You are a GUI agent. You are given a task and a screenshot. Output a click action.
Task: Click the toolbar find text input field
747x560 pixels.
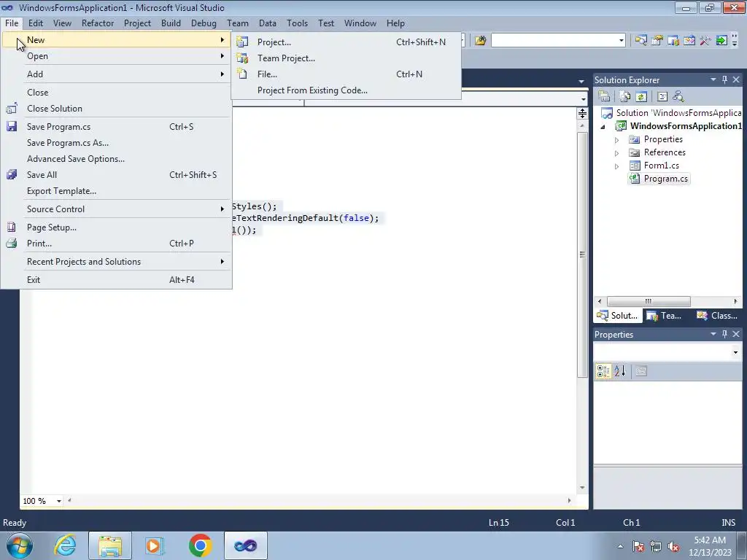tap(554, 41)
